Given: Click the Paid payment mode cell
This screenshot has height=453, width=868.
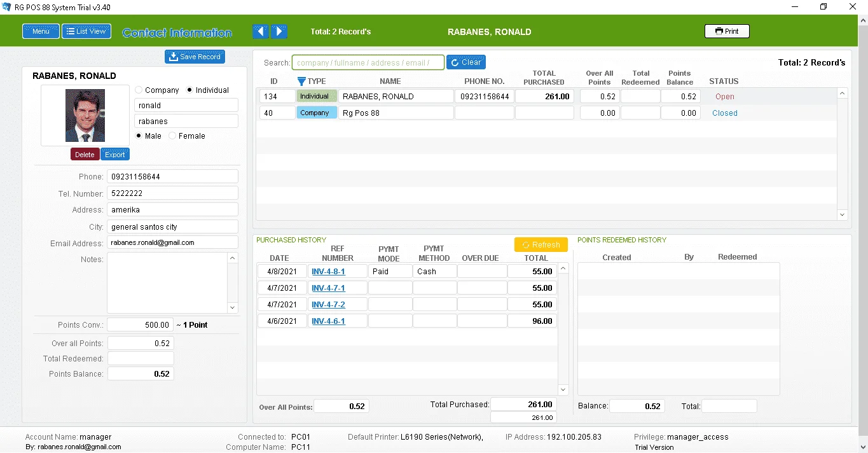Looking at the screenshot, I should point(390,272).
